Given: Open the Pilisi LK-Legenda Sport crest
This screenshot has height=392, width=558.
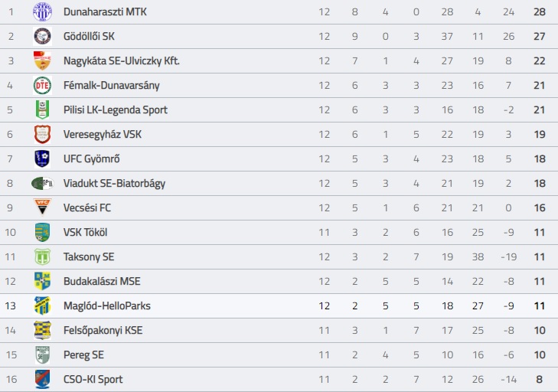Looking at the screenshot, I should [42, 109].
